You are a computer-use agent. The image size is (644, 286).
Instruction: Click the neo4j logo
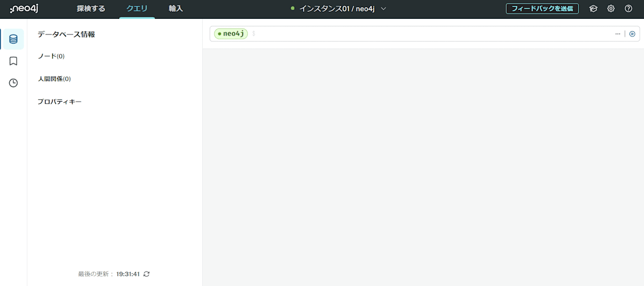(x=24, y=8)
